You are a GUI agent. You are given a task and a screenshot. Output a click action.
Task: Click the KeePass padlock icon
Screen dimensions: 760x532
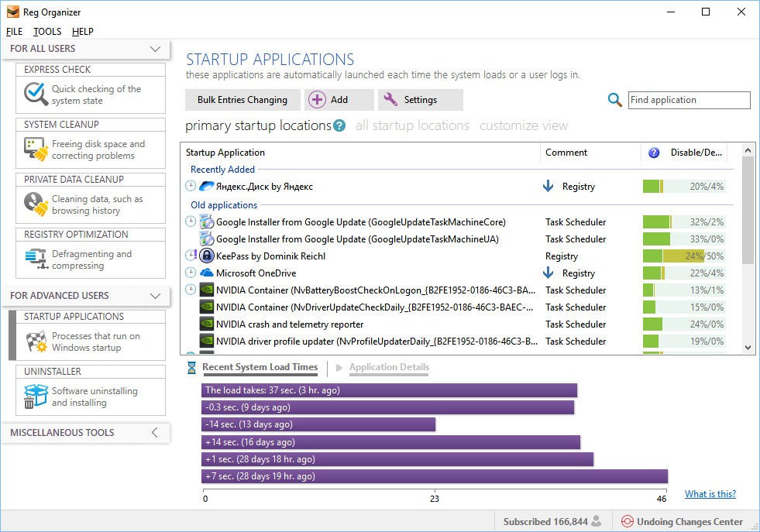click(207, 256)
